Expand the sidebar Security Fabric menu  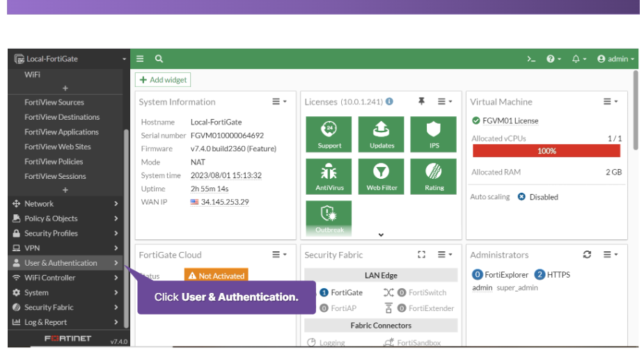pyautogui.click(x=65, y=307)
